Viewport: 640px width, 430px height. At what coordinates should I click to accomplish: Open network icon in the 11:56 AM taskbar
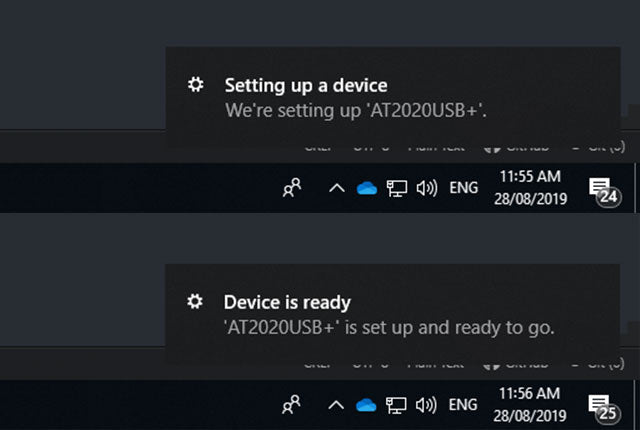(397, 405)
